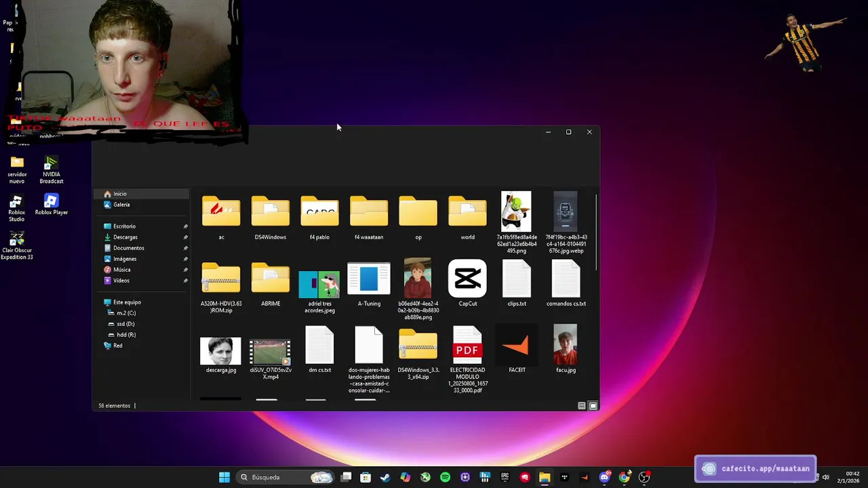Select the 'adriel tres acordes.jpeg' image
This screenshot has height=488, width=868.
click(x=319, y=291)
